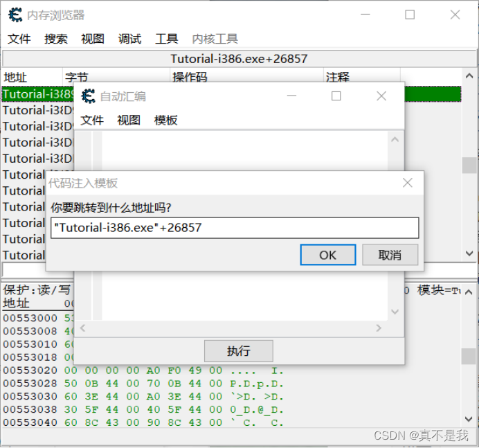Select the highlighted green disassembler row
The height and width of the screenshot is (448, 479).
tap(231, 94)
